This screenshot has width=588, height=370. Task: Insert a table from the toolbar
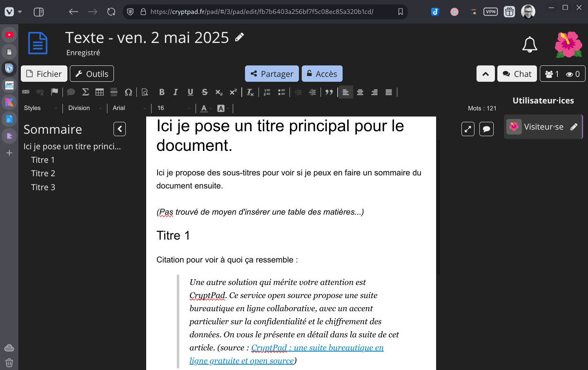(x=100, y=92)
